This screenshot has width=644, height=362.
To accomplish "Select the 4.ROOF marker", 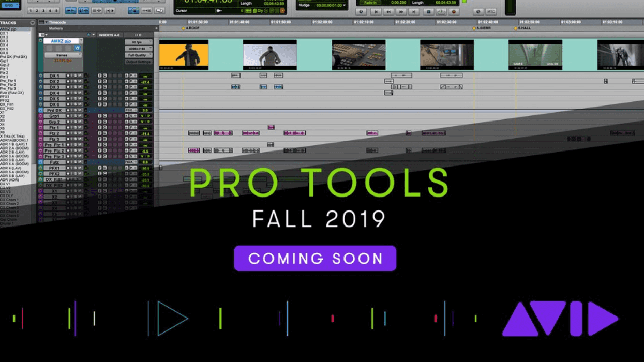I will (x=191, y=28).
